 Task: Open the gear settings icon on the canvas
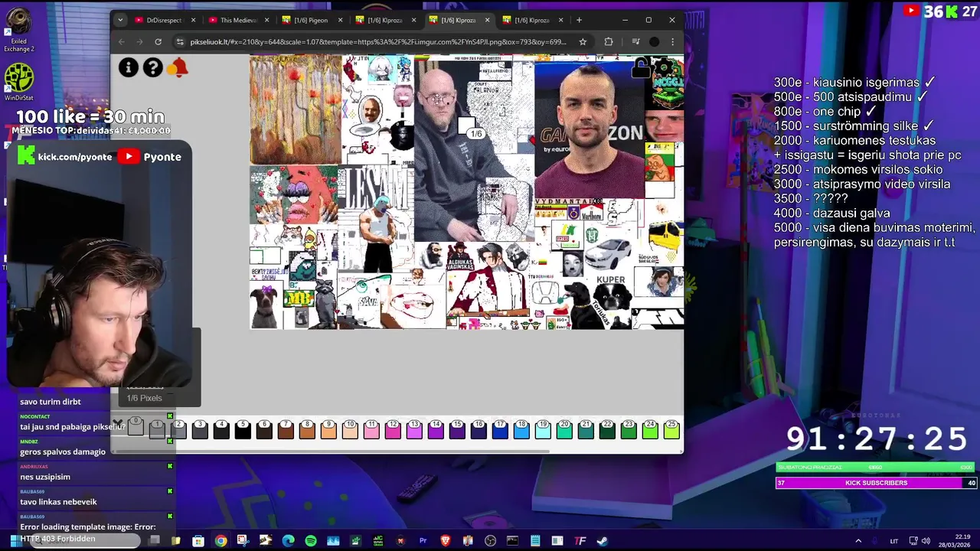pos(664,68)
